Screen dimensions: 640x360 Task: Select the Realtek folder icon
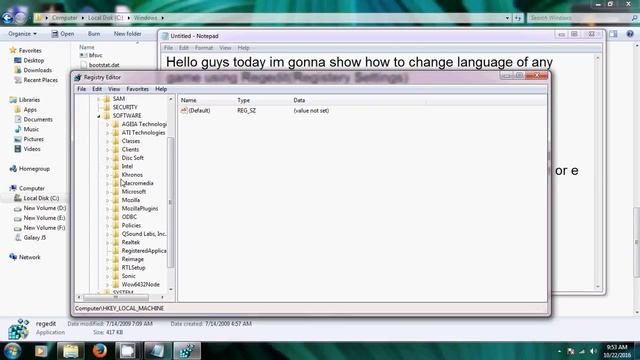pyautogui.click(x=116, y=242)
